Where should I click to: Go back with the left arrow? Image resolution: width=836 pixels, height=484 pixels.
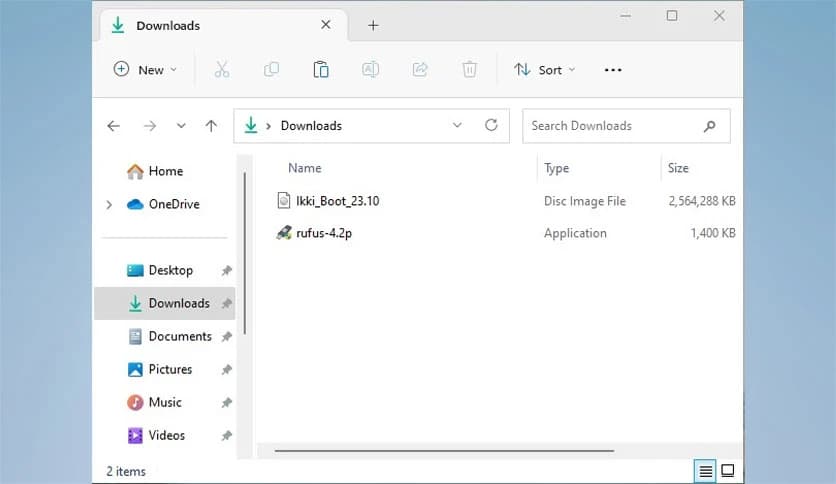(114, 126)
